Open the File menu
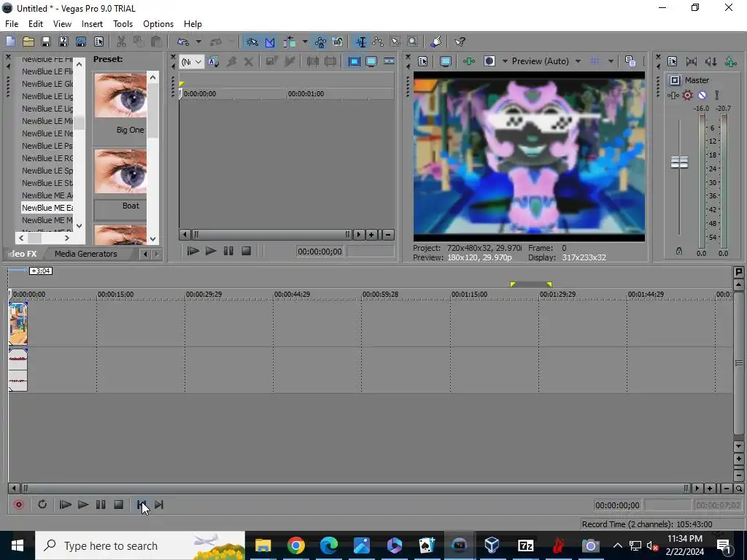Viewport: 747px width, 560px height. coord(12,24)
